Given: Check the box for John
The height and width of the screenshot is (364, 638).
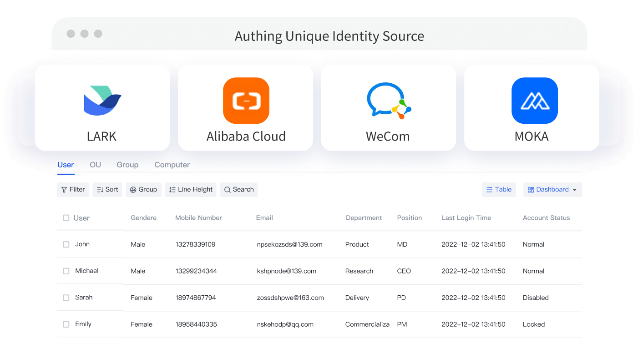Looking at the screenshot, I should (x=66, y=244).
